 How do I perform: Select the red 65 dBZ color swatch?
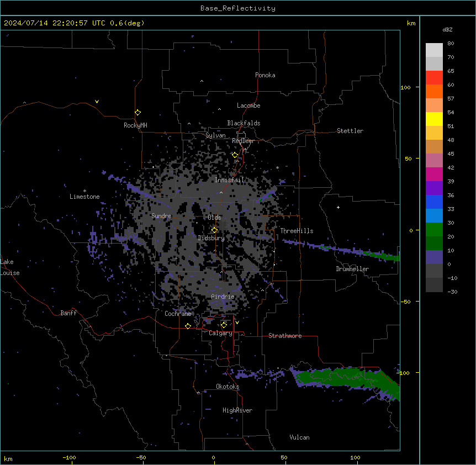tap(434, 78)
